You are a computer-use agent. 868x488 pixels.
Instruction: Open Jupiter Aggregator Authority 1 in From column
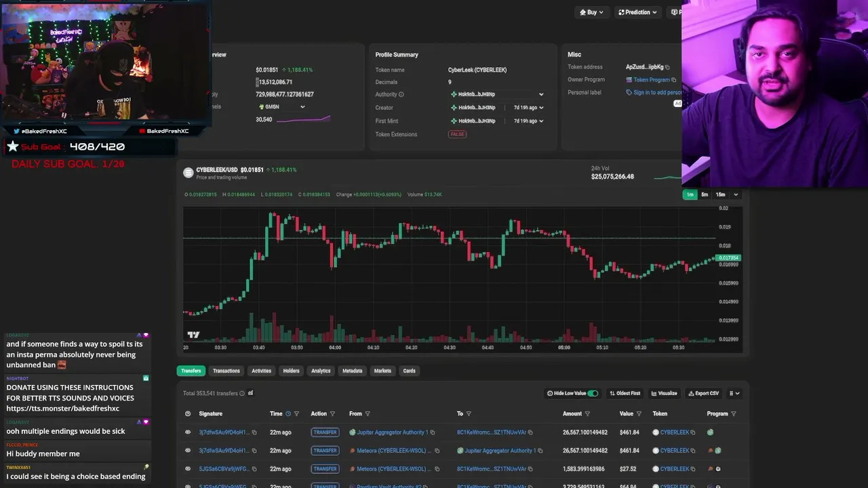393,432
